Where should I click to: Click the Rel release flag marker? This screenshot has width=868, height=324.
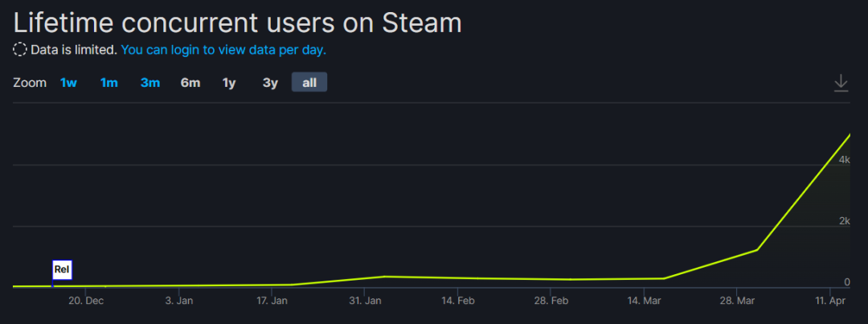click(62, 269)
